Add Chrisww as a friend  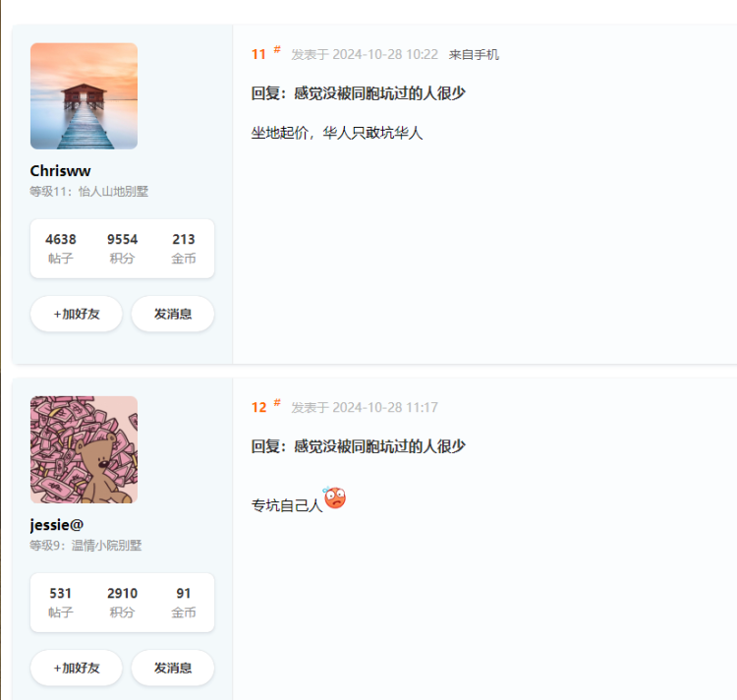coord(77,314)
